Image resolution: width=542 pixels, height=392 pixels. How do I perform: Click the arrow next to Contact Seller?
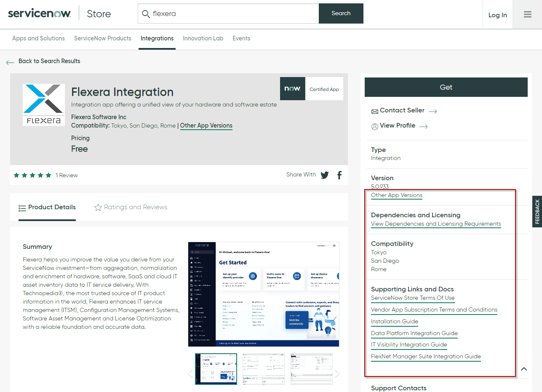tap(433, 111)
